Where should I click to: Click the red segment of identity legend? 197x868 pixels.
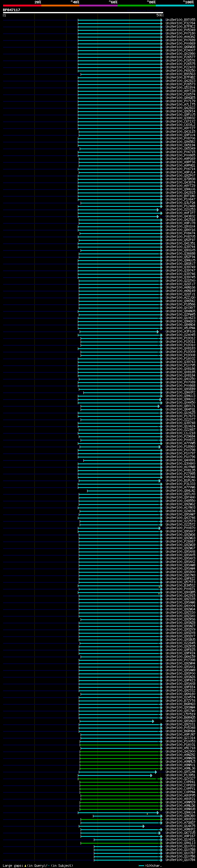(x=22, y=6)
